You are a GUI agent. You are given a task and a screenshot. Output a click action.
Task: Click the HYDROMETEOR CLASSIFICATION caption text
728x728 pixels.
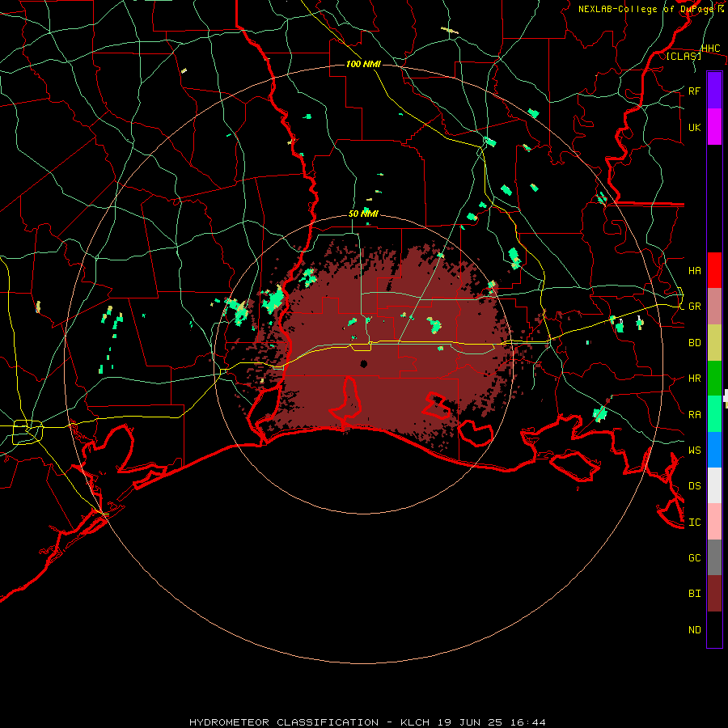(284, 722)
